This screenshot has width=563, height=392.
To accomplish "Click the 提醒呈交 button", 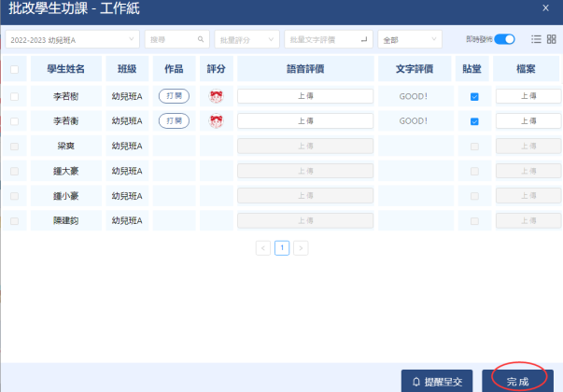I will coord(437,381).
